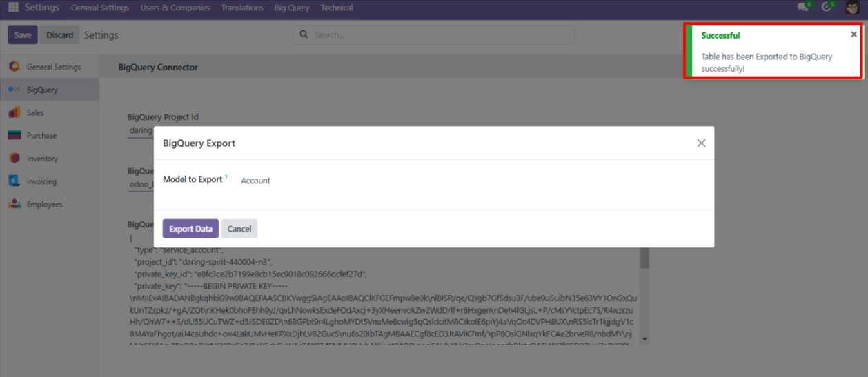Click the credentials scroll down arrow
868x377 pixels.
click(644, 339)
